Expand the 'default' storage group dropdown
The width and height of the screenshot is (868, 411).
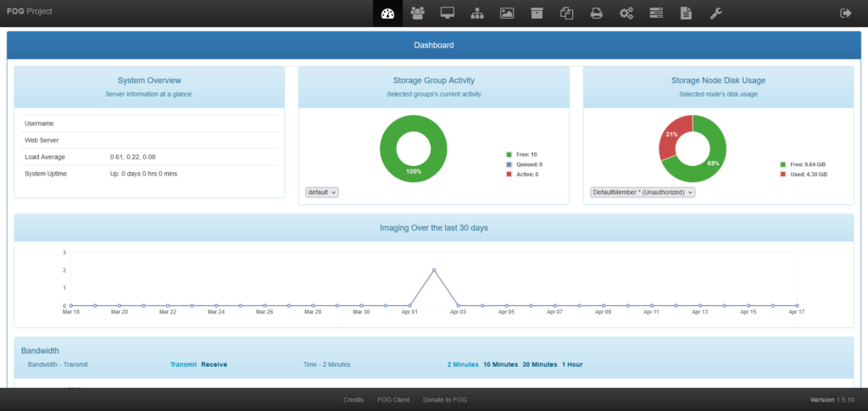pyautogui.click(x=322, y=192)
